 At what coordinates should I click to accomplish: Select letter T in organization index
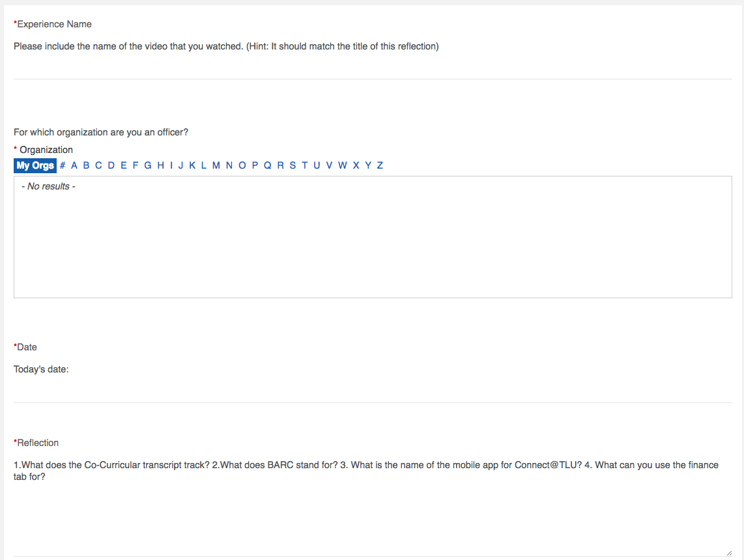305,165
